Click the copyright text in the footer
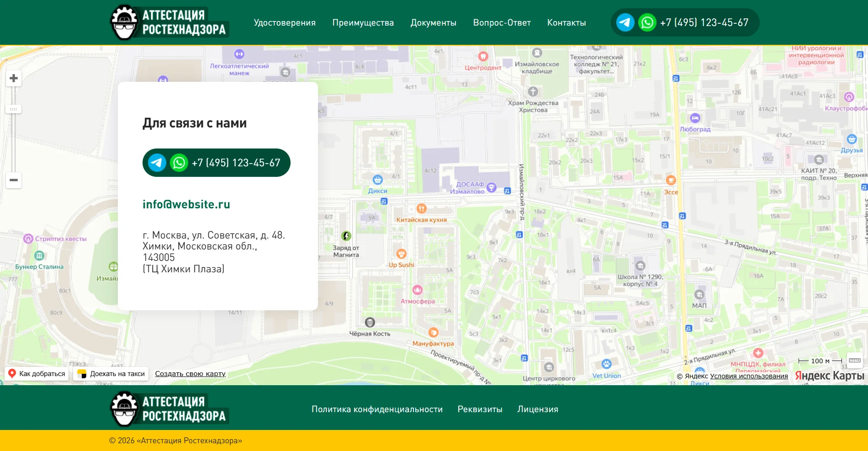The image size is (868, 451). (176, 440)
